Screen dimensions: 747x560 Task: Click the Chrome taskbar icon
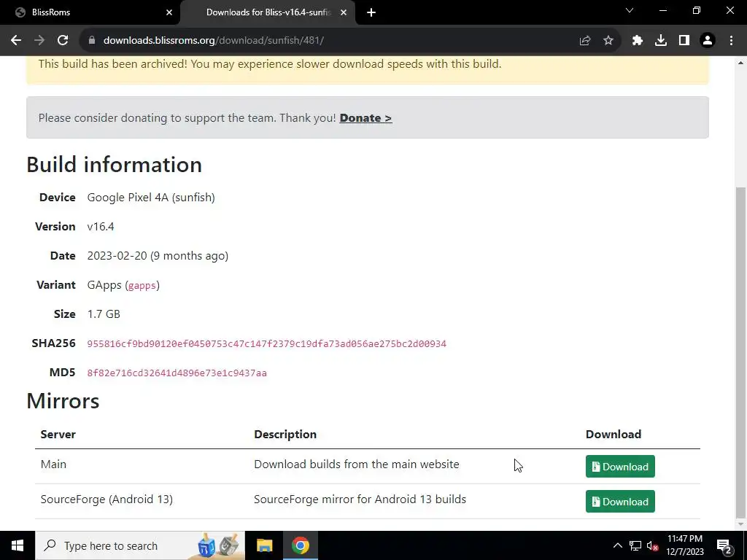[x=300, y=545]
